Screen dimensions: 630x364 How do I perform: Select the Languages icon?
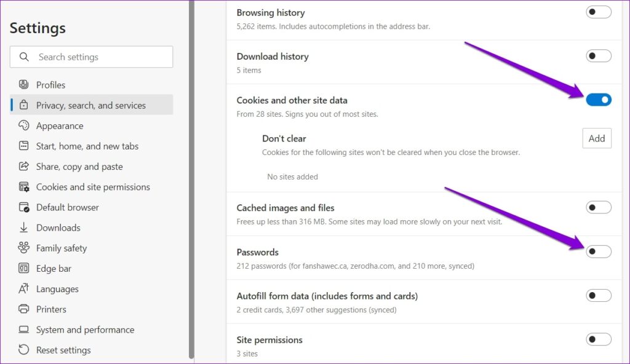coord(23,288)
